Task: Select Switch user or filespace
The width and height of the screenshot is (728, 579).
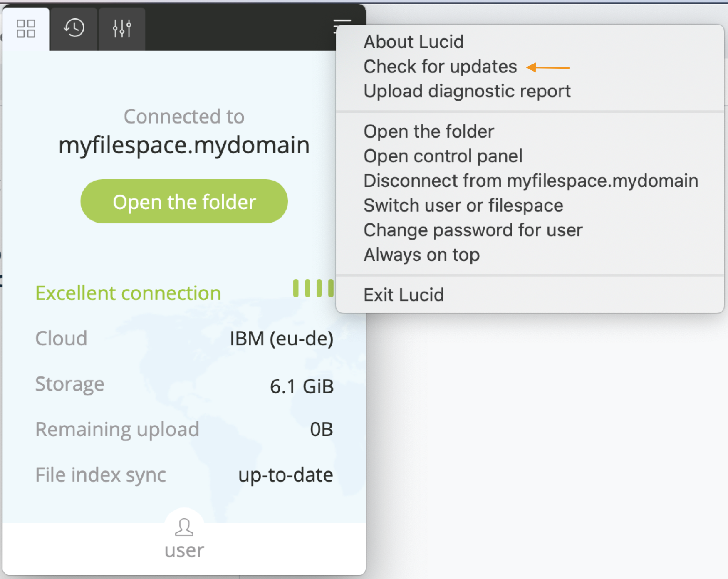Action: click(x=463, y=205)
